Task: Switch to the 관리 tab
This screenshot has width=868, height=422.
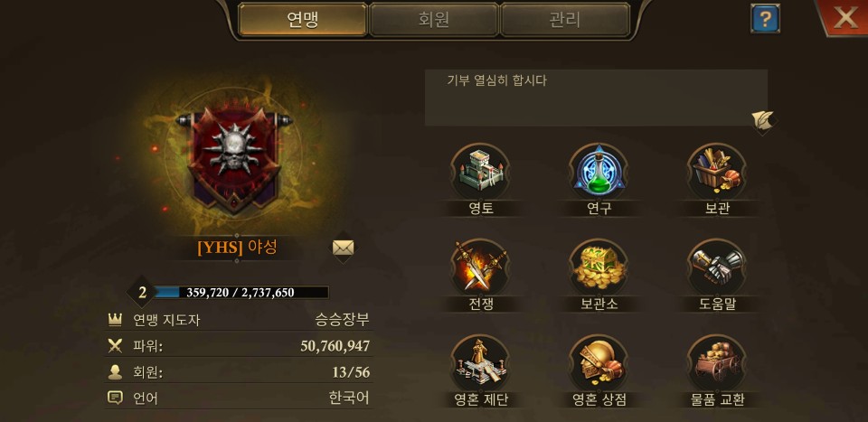Action: click(x=564, y=19)
